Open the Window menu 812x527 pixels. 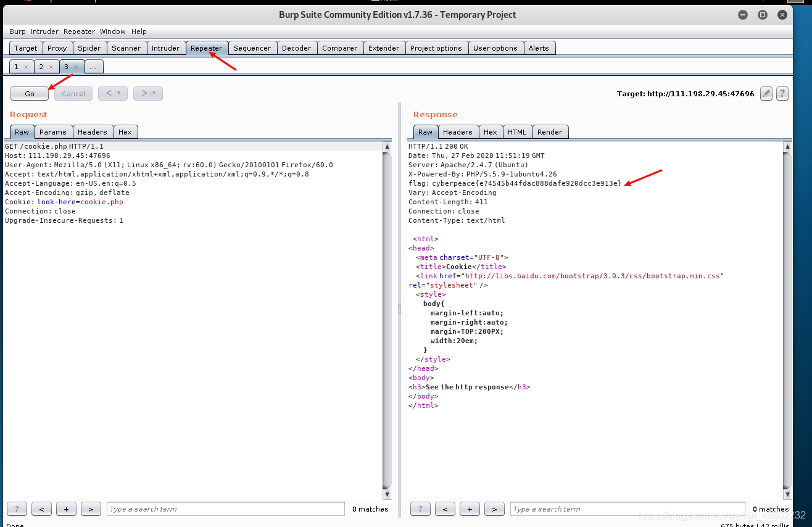click(x=113, y=31)
